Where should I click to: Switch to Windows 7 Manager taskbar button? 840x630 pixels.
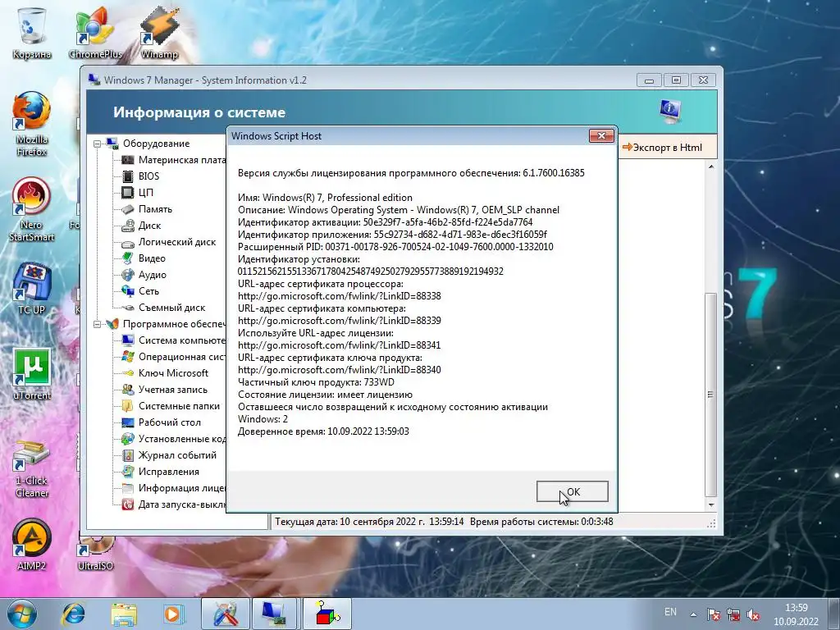click(x=226, y=614)
